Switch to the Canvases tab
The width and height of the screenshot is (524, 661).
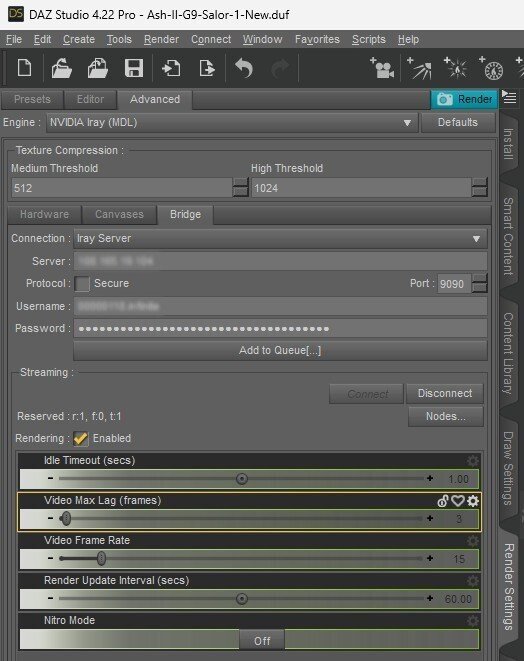[119, 215]
